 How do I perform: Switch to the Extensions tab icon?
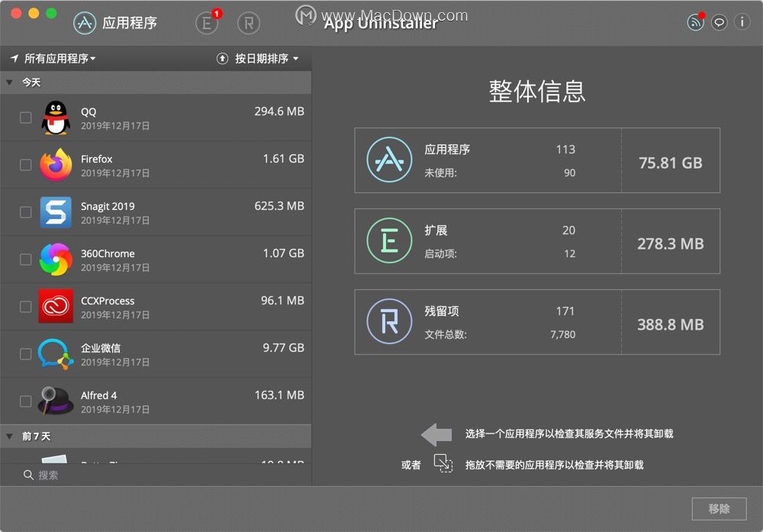pos(207,23)
